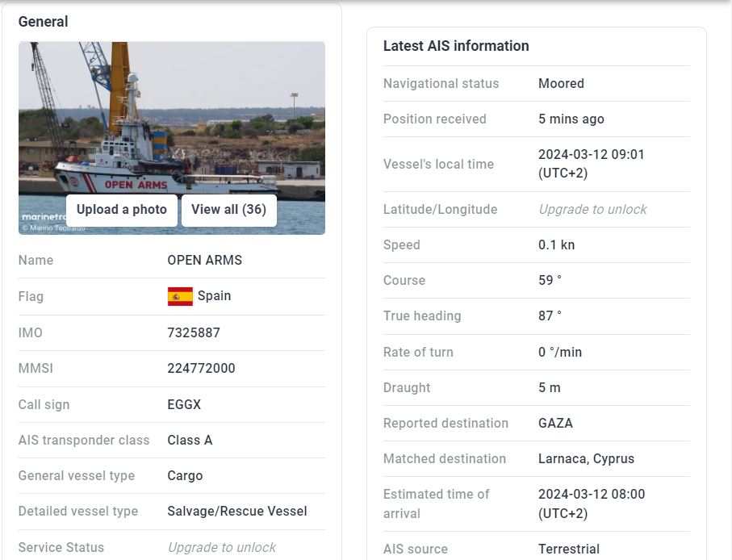
Task: Click the call sign EGGX
Action: pyautogui.click(x=184, y=404)
